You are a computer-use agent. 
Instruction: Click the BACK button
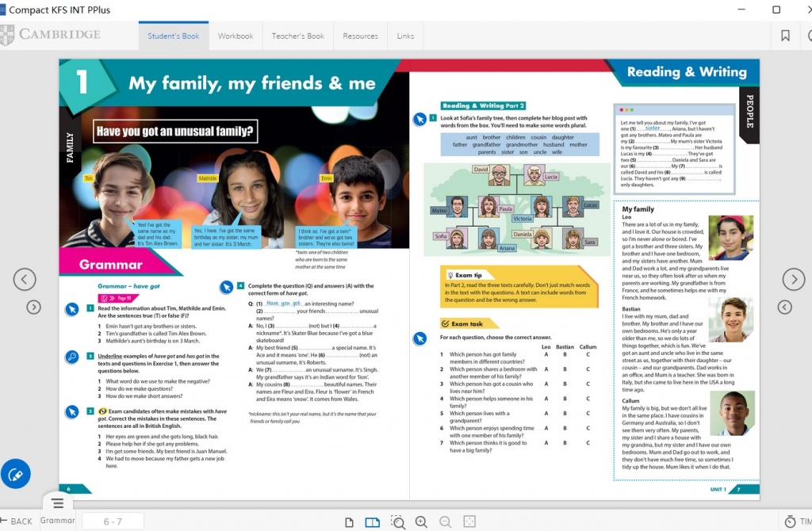(17, 521)
